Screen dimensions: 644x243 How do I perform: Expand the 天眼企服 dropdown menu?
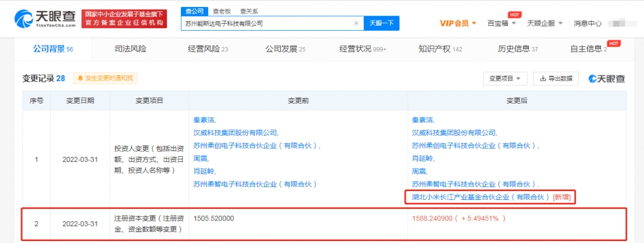(545, 23)
